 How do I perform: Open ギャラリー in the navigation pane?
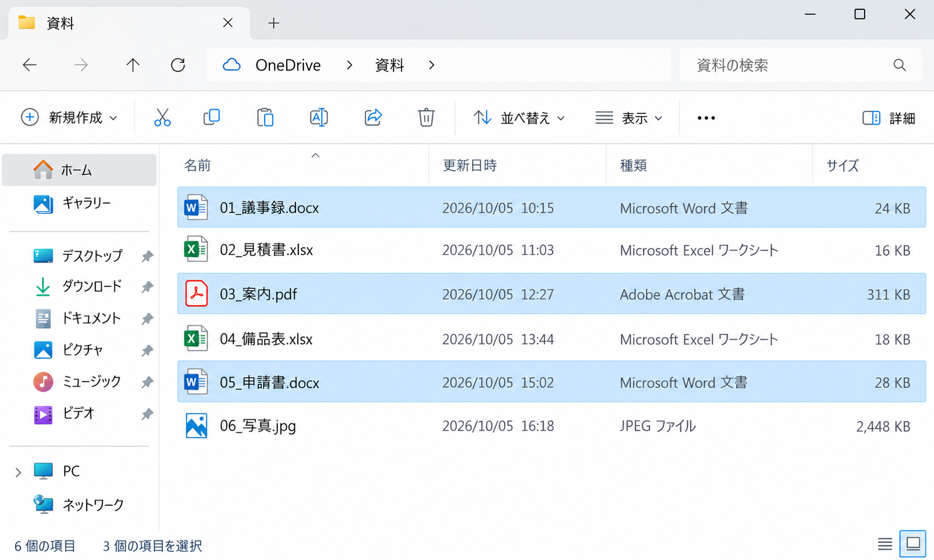click(80, 203)
